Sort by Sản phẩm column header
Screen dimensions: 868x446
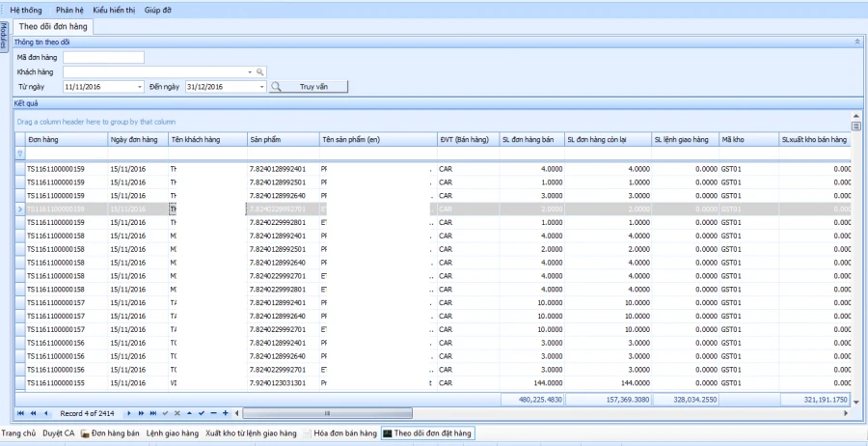pos(284,140)
